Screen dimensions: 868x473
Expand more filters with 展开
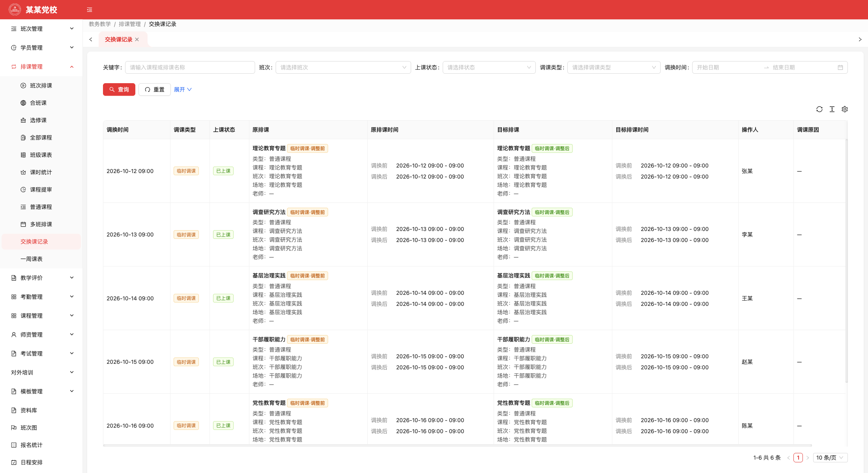click(x=183, y=89)
